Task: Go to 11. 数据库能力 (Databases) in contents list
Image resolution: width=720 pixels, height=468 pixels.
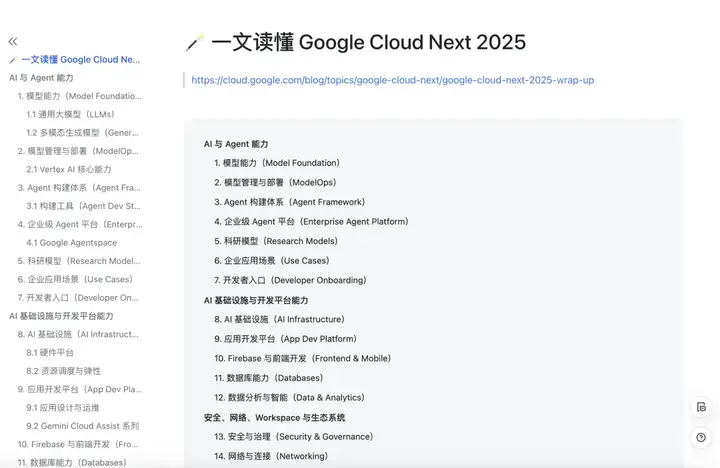Action: click(269, 378)
